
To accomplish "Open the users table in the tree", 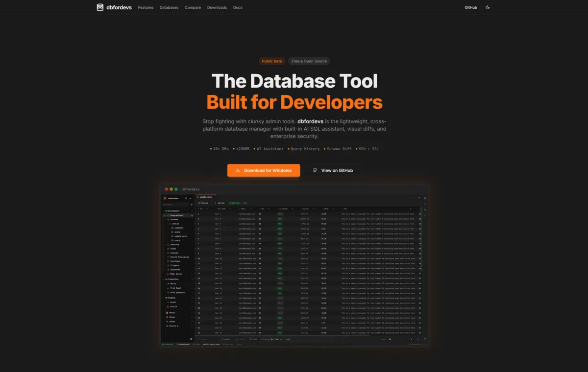I will pyautogui.click(x=177, y=240).
